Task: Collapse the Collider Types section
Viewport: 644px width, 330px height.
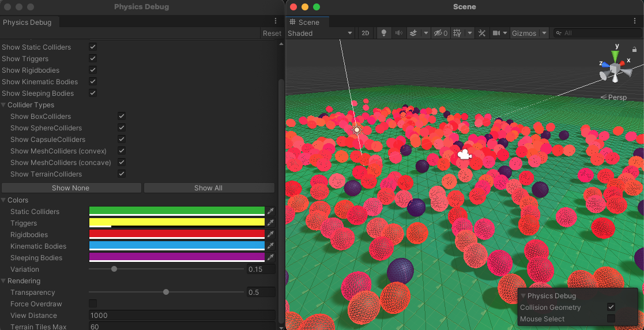Action: tap(4, 105)
